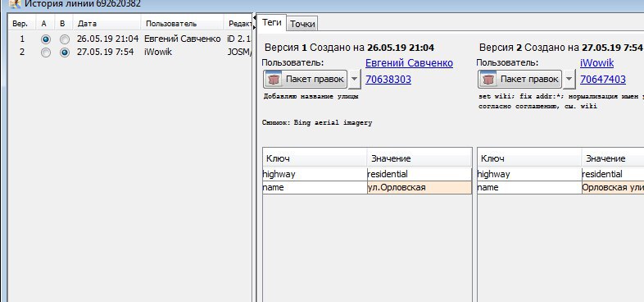Image resolution: width=644 pixels, height=302 pixels.
Task: Open user profile link Евгений Савченко
Action: click(409, 63)
